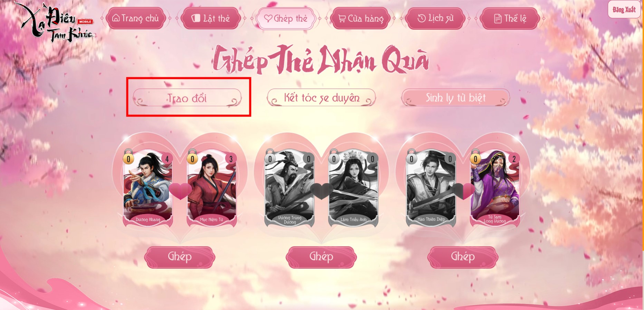
Task: Open Thể lệ rules page
Action: click(x=510, y=18)
